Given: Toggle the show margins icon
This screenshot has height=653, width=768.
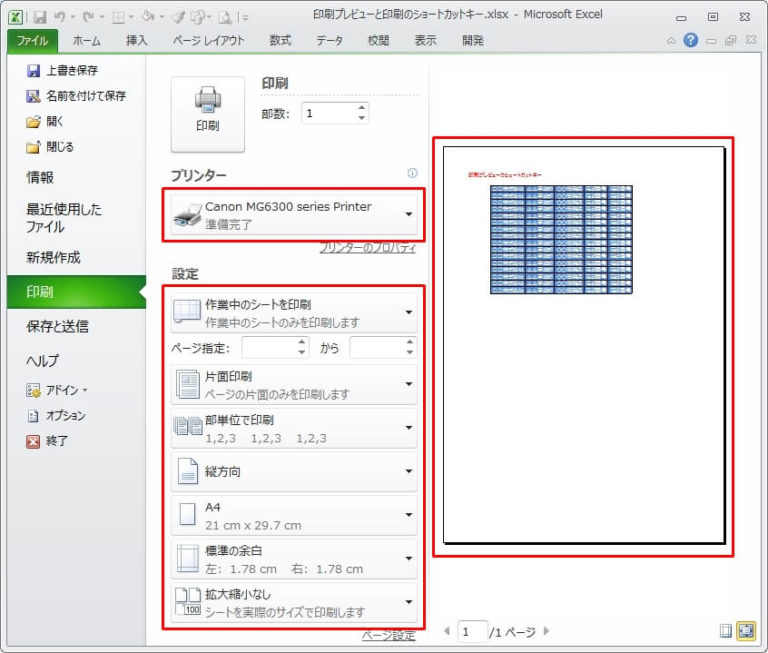Looking at the screenshot, I should tap(725, 631).
